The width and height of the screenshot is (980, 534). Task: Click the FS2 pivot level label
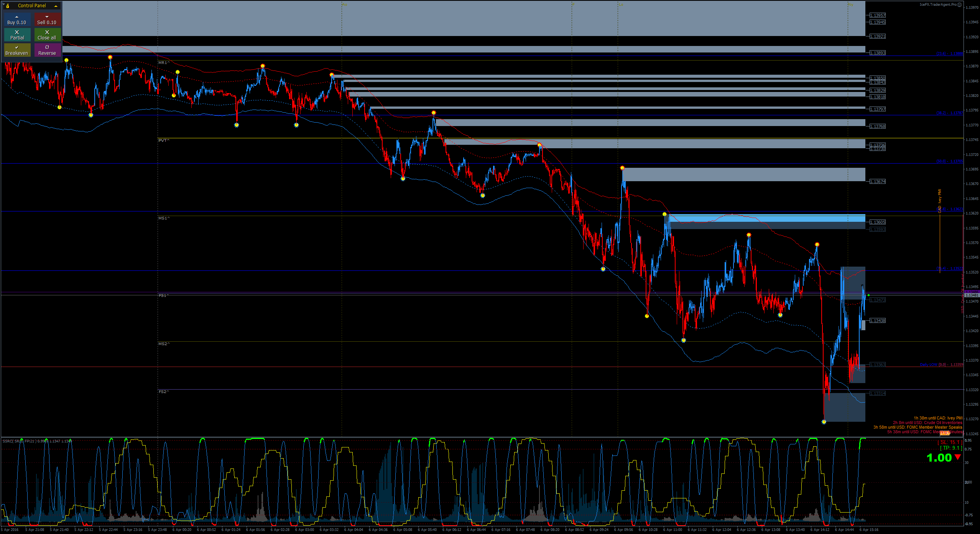(x=164, y=391)
